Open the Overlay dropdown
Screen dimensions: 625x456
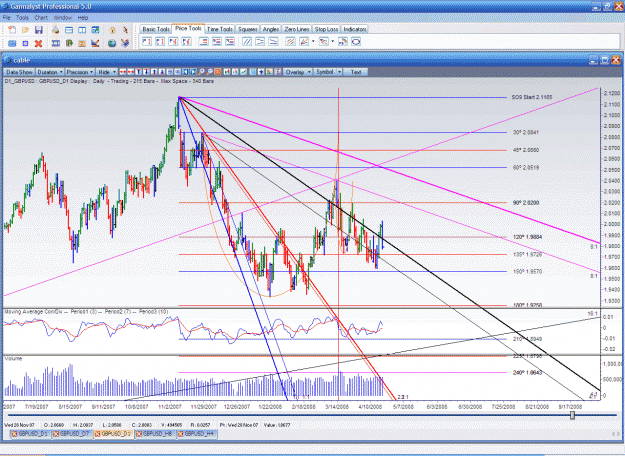(x=298, y=72)
